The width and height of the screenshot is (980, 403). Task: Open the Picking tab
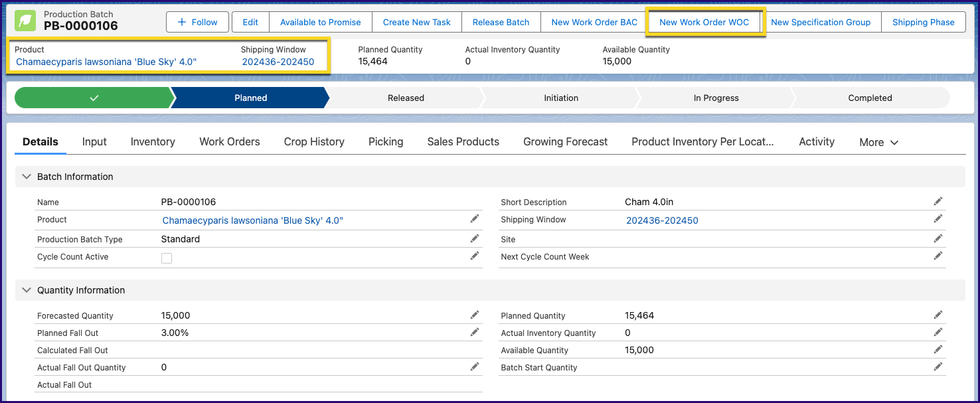pyautogui.click(x=386, y=141)
